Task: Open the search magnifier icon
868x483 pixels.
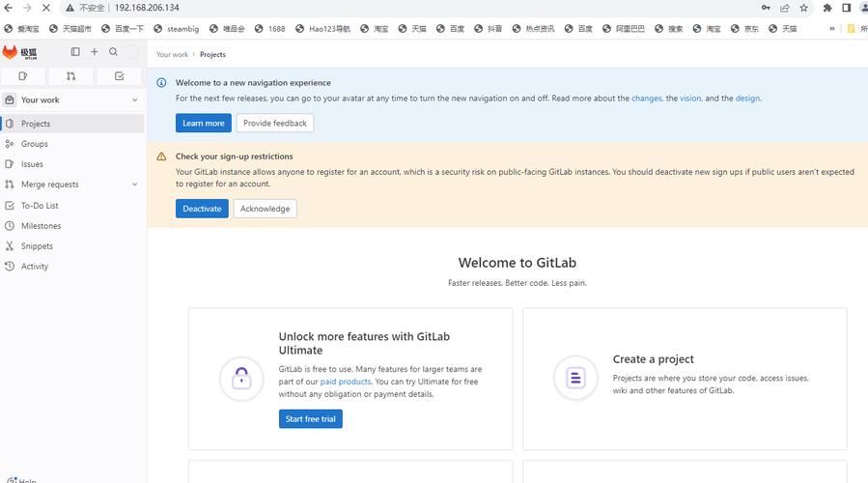Action: (114, 51)
